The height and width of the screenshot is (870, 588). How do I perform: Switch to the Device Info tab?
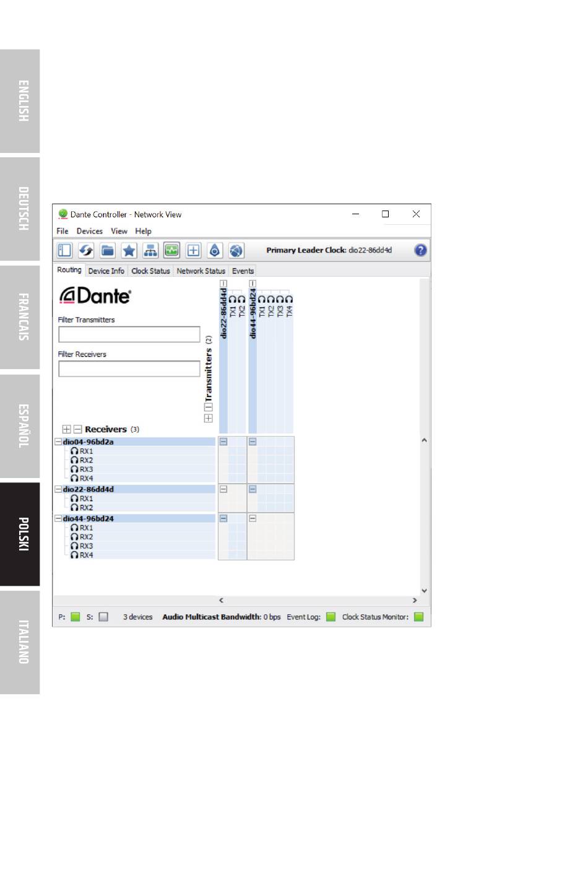(106, 271)
